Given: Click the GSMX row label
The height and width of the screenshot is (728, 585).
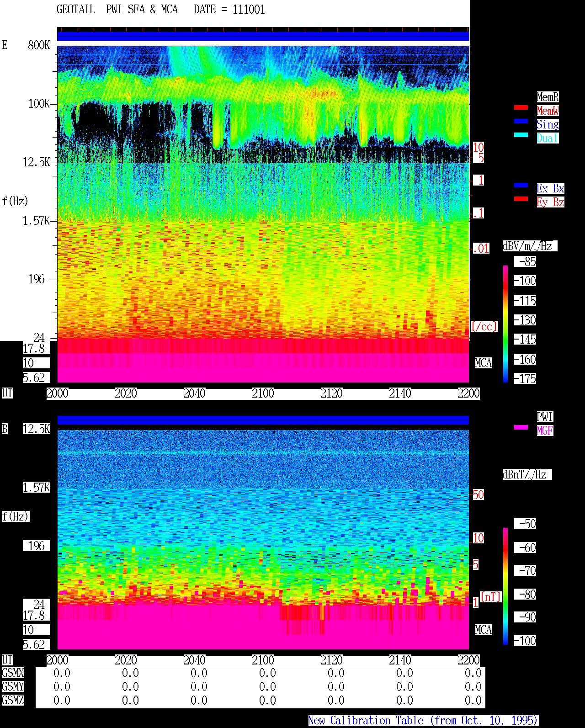Looking at the screenshot, I should click(13, 673).
